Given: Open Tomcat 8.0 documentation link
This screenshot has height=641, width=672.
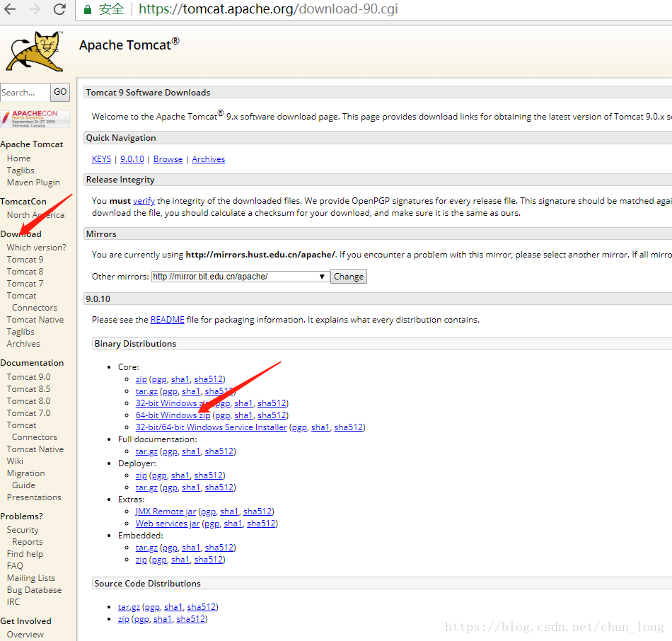Looking at the screenshot, I should [28, 401].
